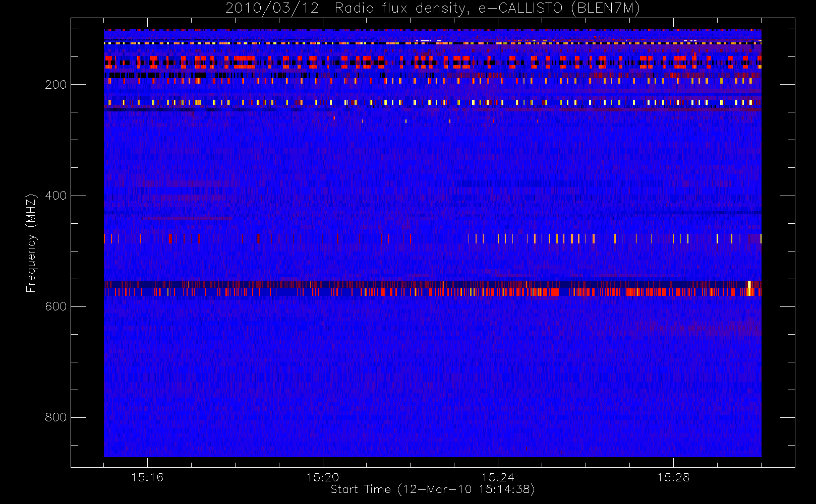Click the 15:20 time tick label

pyautogui.click(x=323, y=477)
